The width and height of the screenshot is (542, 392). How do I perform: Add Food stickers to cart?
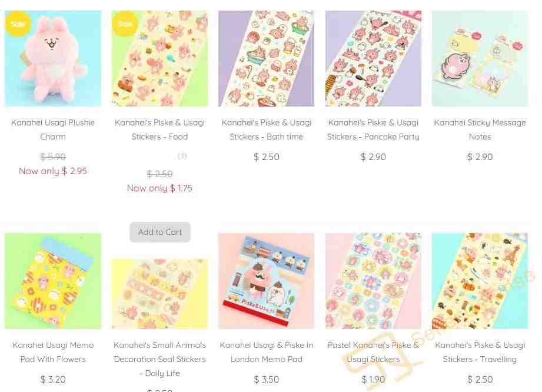coord(159,232)
